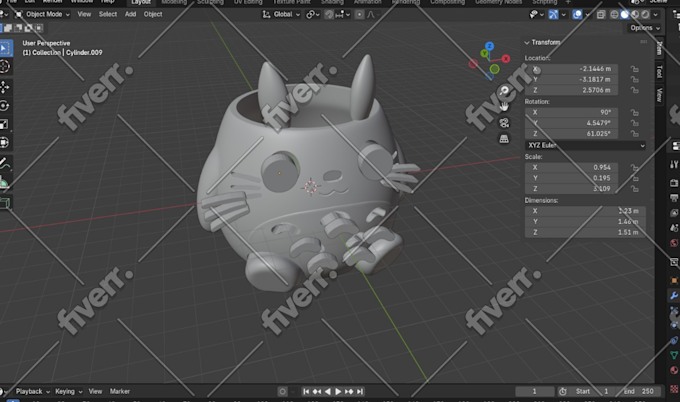Open the gizmo options dropdown arrow

[x=563, y=15]
